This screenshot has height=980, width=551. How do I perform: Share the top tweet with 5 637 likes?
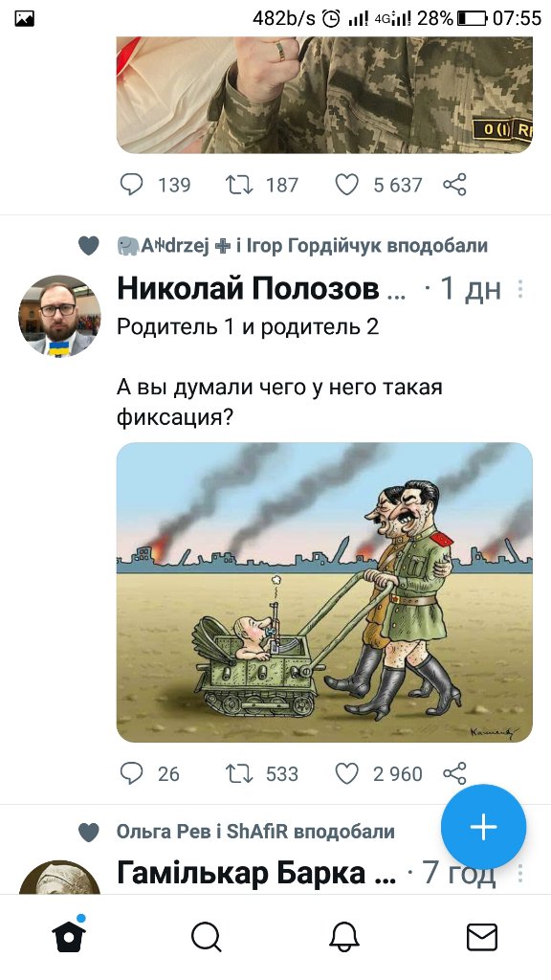click(x=454, y=185)
